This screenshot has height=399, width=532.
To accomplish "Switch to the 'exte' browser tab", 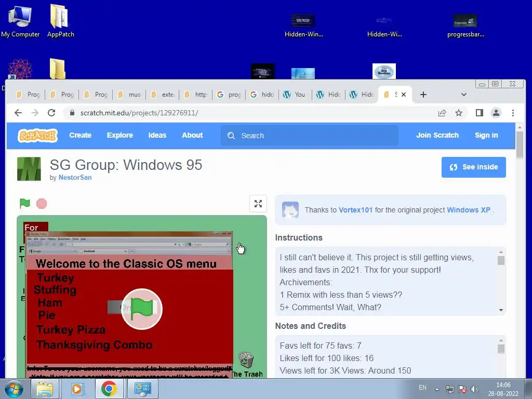I will (x=163, y=95).
